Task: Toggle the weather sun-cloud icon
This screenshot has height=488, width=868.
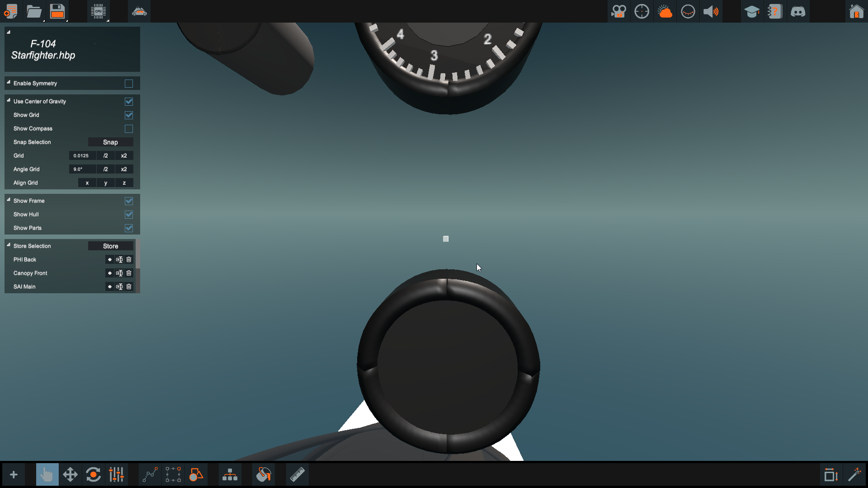Action: tap(665, 11)
